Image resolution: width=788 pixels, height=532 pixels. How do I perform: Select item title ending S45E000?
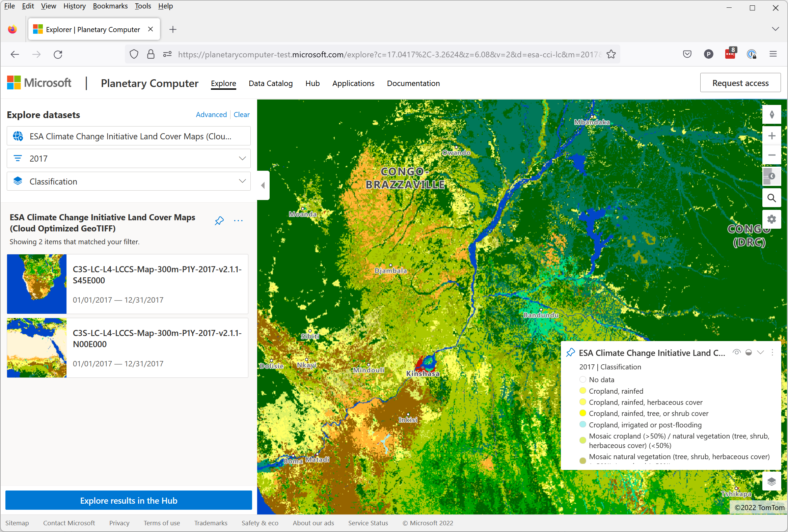tap(157, 275)
